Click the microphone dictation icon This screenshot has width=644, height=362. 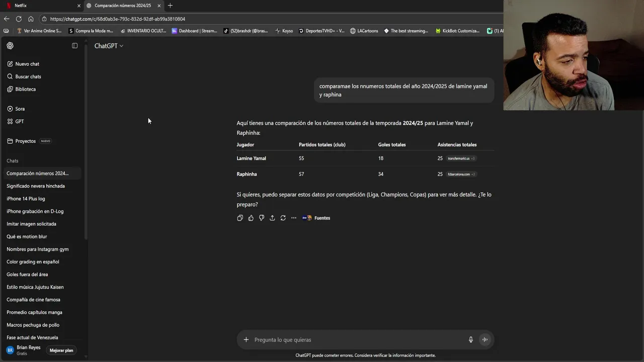(471, 339)
